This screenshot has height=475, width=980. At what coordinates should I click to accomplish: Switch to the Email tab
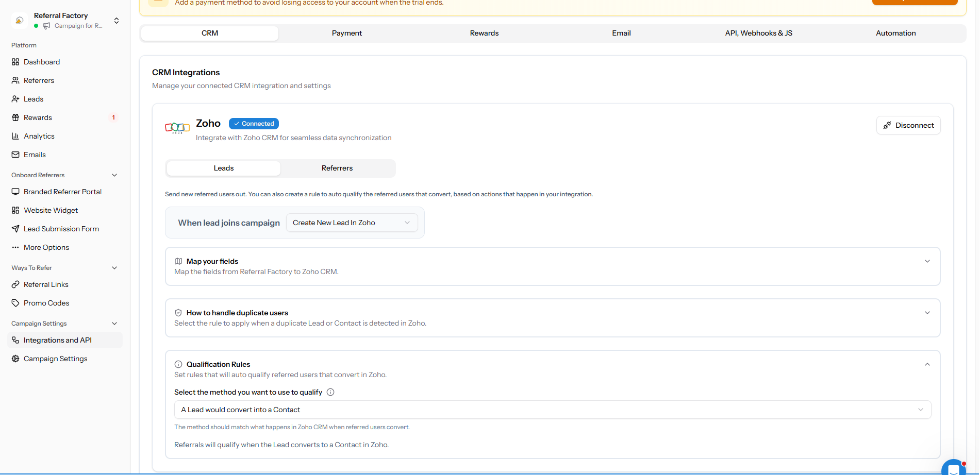[621, 33]
